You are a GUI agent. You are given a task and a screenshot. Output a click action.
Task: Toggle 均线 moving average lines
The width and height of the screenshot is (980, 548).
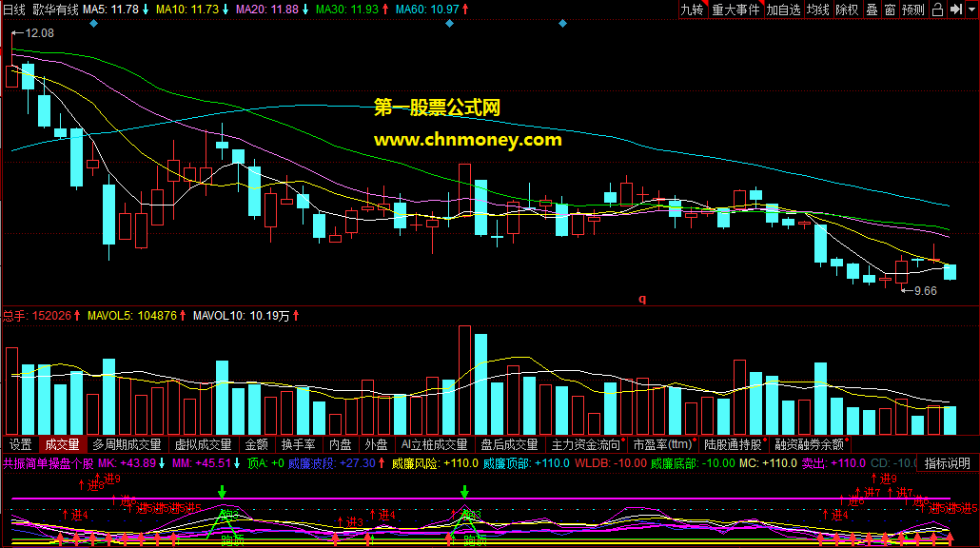pos(817,10)
